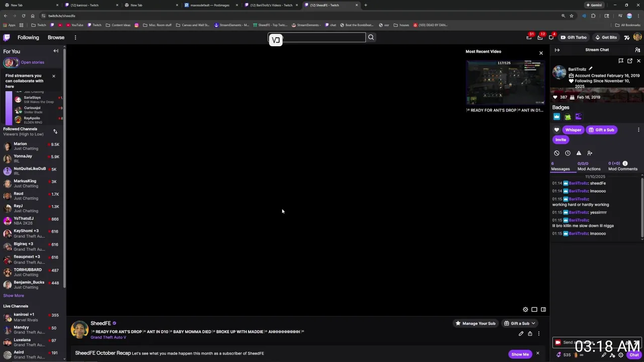Open the channel points bits icon
This screenshot has width=644, height=362.
(558, 355)
